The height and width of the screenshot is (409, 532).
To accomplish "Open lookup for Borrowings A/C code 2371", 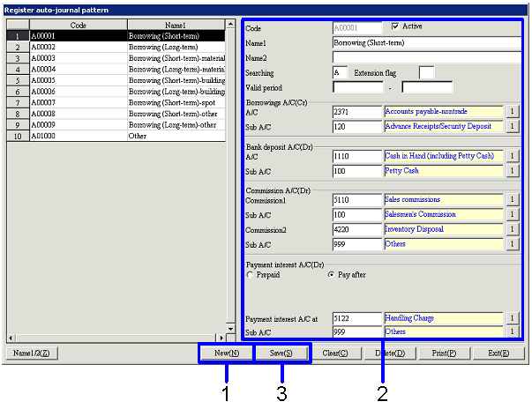I will coord(511,112).
